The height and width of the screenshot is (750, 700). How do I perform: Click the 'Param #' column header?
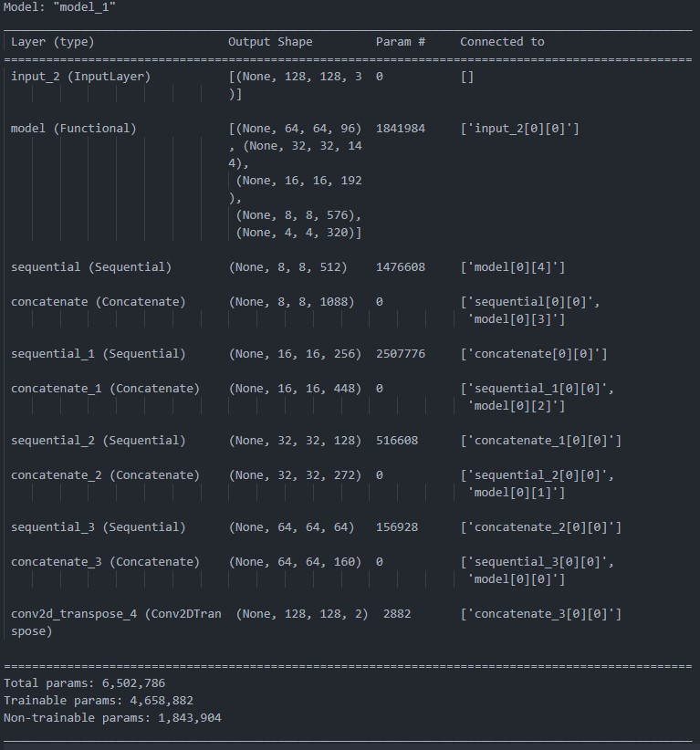pos(401,42)
